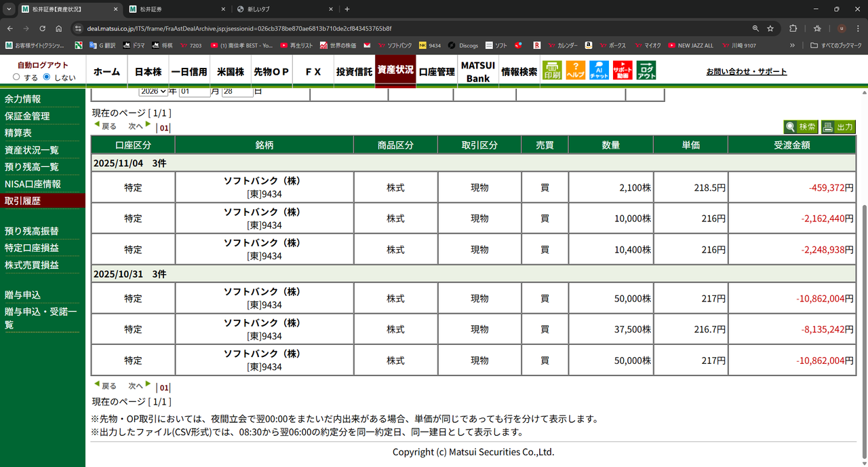
Task: Open the サポート動画 icon
Action: 623,71
